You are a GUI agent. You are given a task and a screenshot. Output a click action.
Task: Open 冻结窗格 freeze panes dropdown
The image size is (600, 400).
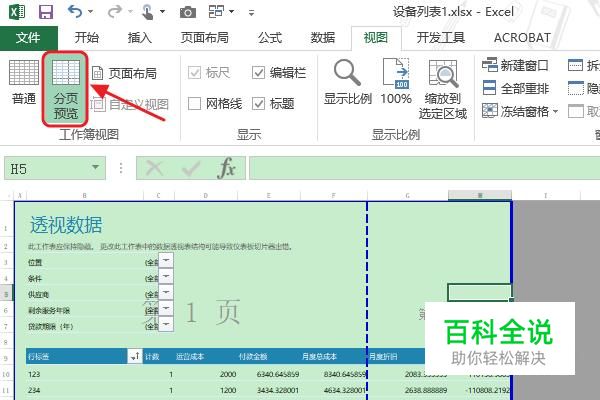tap(520, 111)
